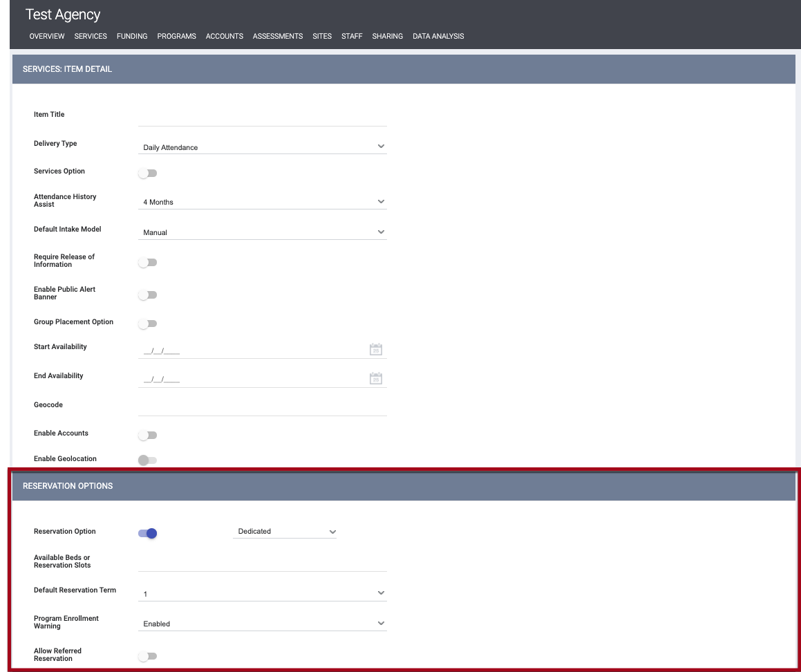Focus Available Beds or Reservation Slots field
Screen dimensions: 801x672
(x=262, y=563)
